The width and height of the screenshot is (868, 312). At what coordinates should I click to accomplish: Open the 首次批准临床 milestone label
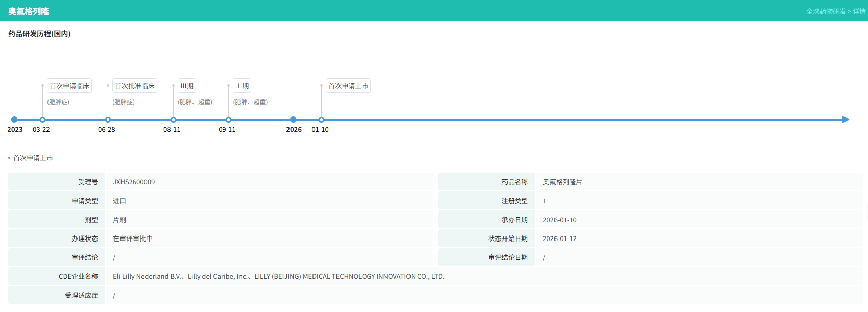tap(135, 86)
